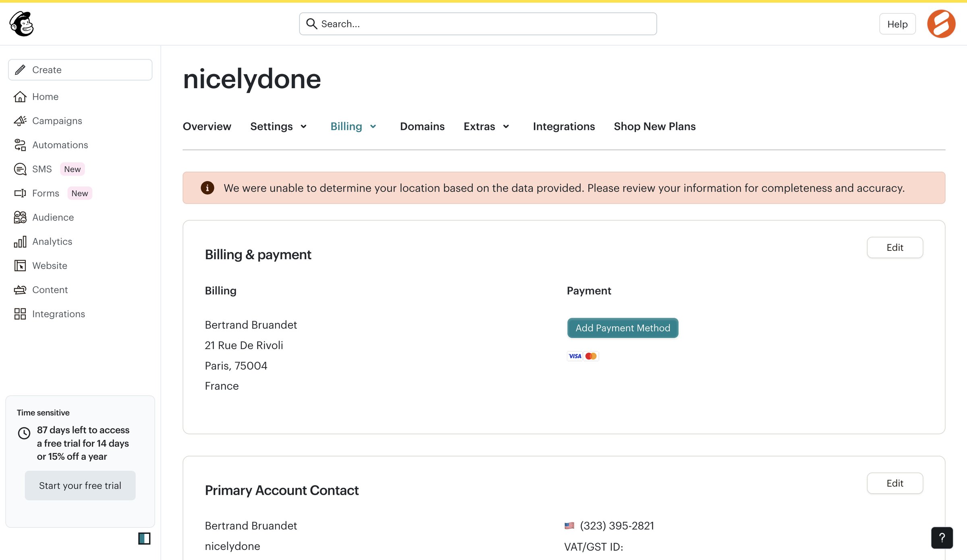Click the Mastercard logo
The width and height of the screenshot is (967, 560).
click(591, 356)
